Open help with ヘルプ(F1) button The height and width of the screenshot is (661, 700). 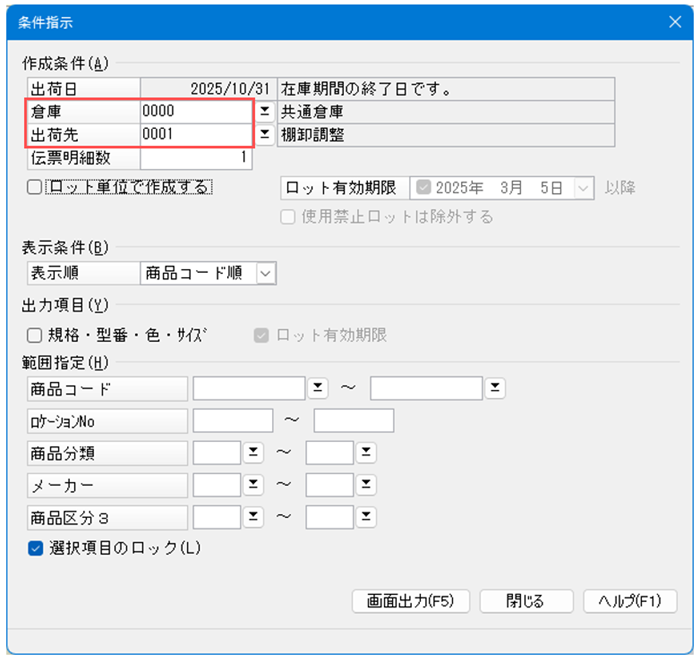630,601
